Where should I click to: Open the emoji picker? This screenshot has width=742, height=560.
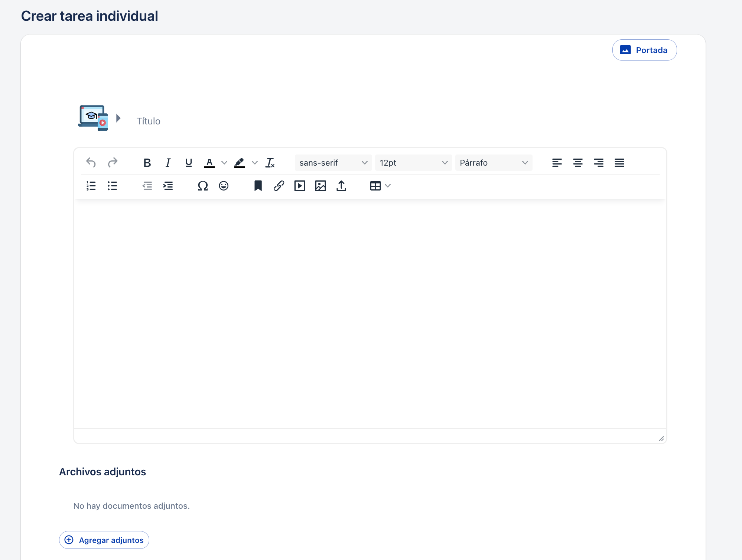click(224, 186)
